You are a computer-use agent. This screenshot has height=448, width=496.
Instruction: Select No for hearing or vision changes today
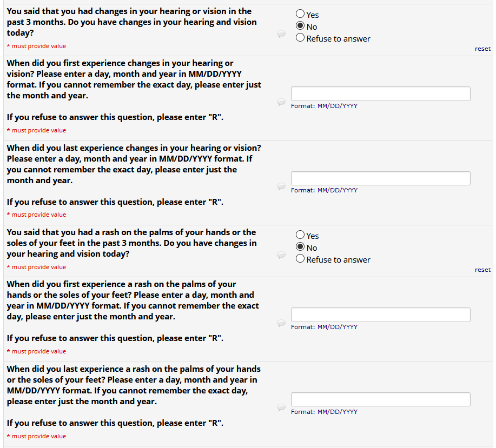point(300,25)
